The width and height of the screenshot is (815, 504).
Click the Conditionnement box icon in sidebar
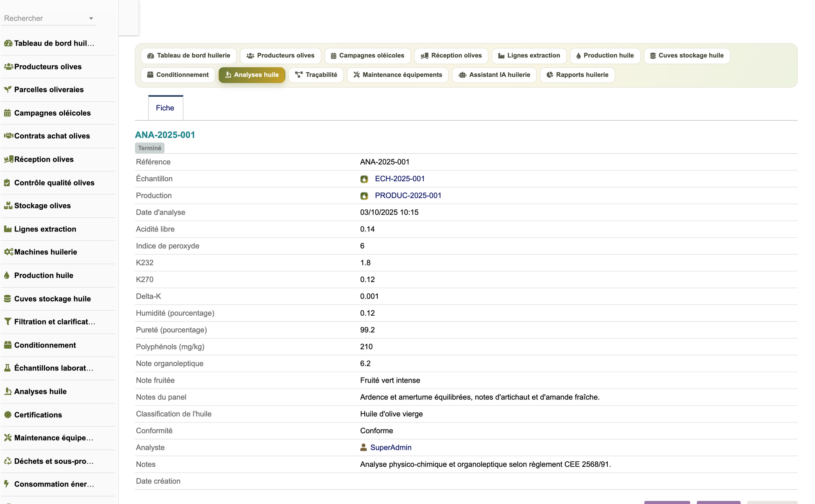[x=8, y=345]
